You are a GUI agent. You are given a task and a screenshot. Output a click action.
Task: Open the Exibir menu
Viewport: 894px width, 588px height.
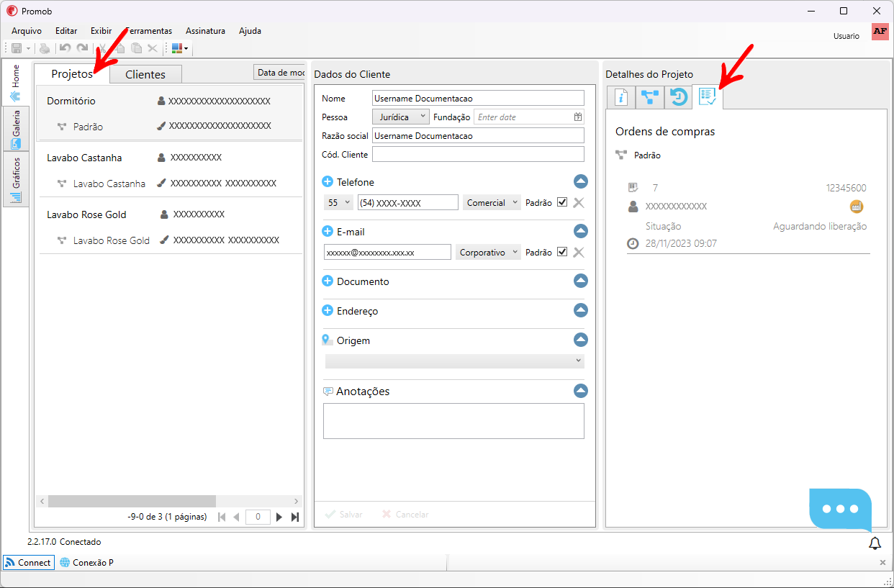click(101, 31)
